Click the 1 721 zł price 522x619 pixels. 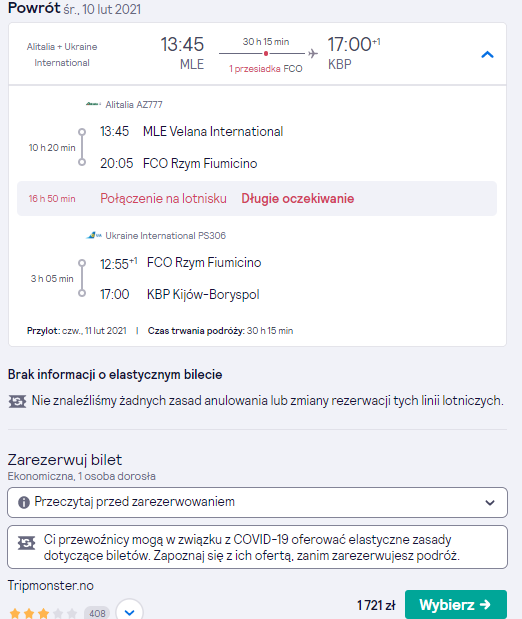click(x=376, y=605)
